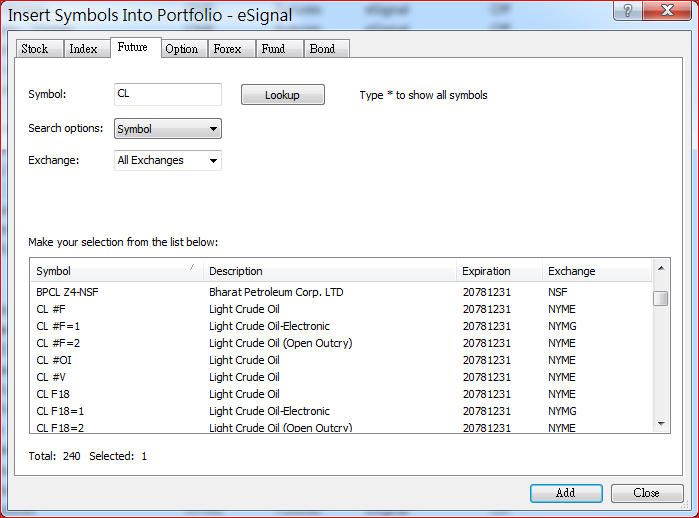Switch to the Bond tab
The image size is (699, 518).
pos(327,49)
